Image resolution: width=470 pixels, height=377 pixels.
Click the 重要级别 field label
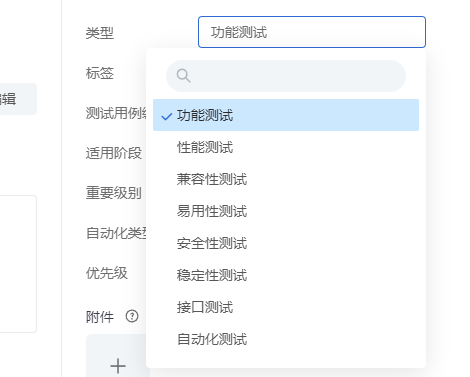point(114,193)
